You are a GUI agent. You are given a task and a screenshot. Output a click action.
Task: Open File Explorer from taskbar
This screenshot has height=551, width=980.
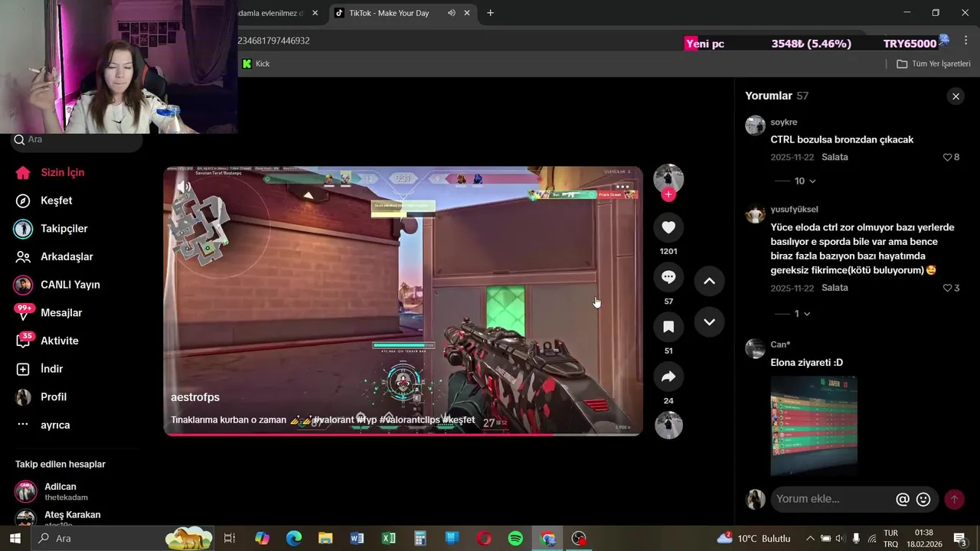[325, 539]
